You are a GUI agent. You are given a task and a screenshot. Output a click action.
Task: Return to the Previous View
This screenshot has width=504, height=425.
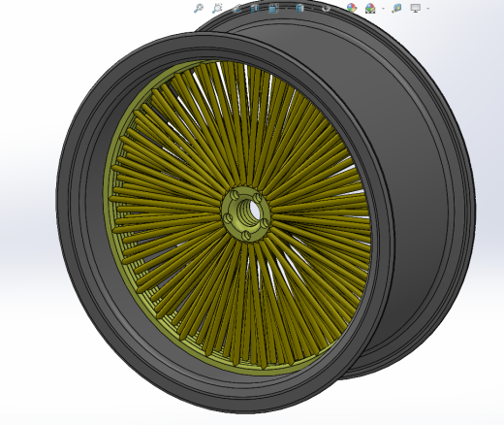click(237, 8)
